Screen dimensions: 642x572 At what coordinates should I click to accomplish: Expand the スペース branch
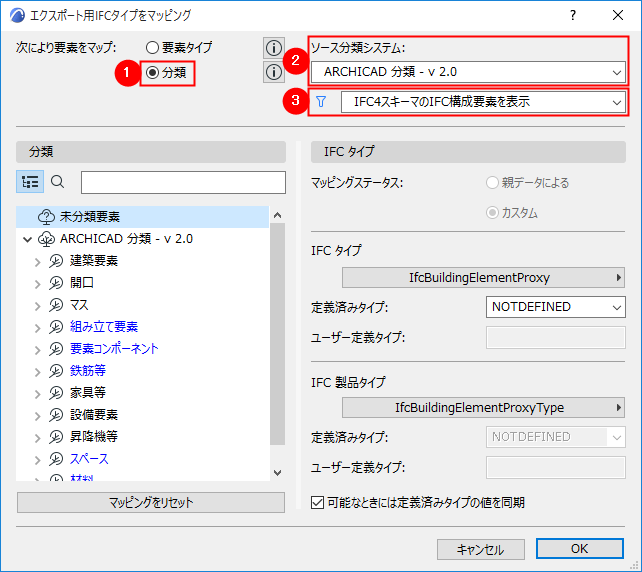click(x=38, y=460)
